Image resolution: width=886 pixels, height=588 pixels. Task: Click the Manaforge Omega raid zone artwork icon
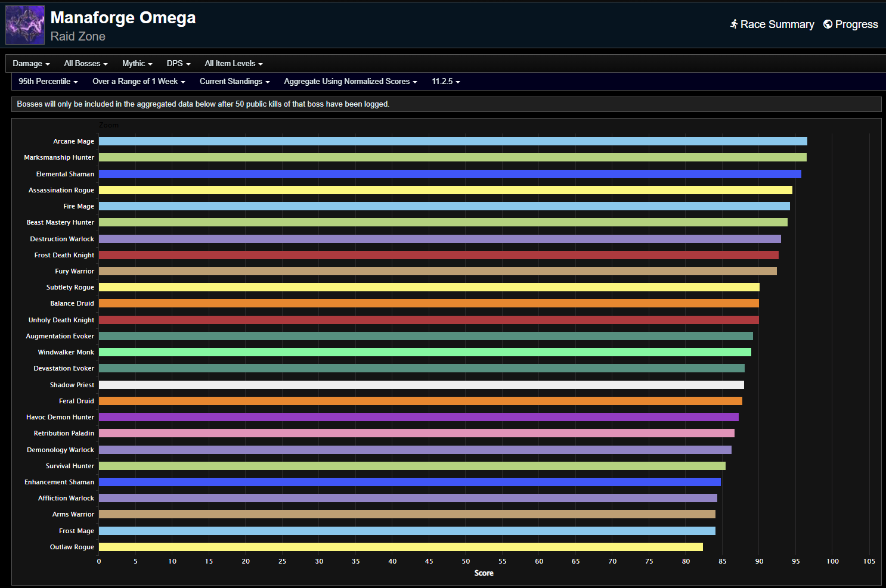(x=24, y=24)
